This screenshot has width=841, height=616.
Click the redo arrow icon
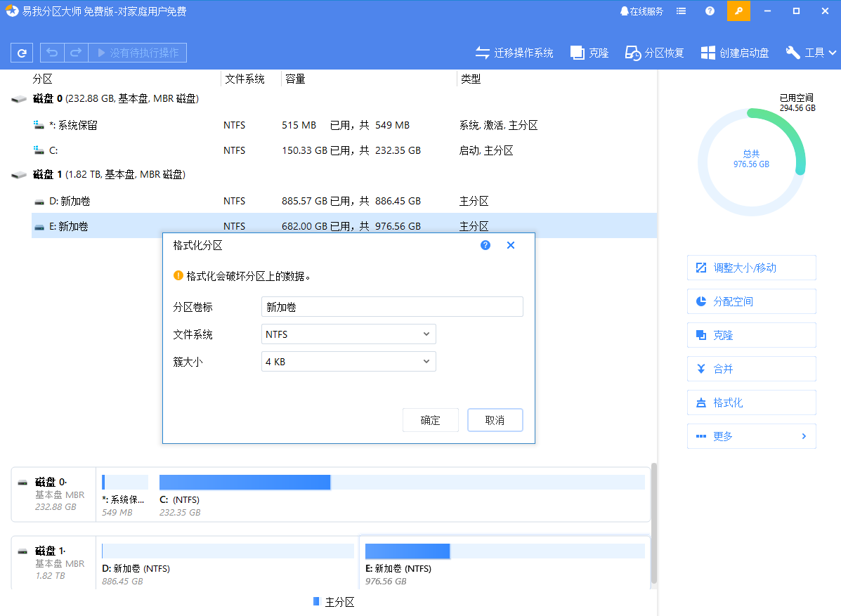click(76, 53)
